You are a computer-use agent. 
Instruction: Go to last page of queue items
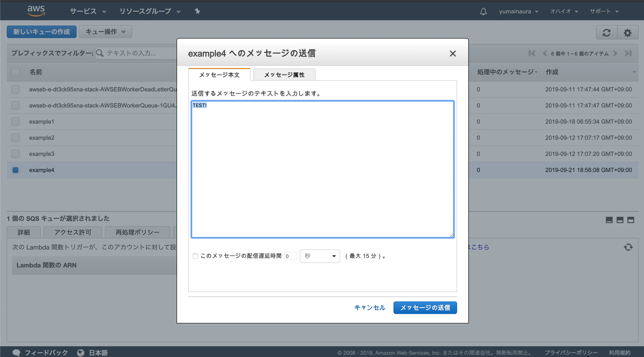click(x=628, y=53)
